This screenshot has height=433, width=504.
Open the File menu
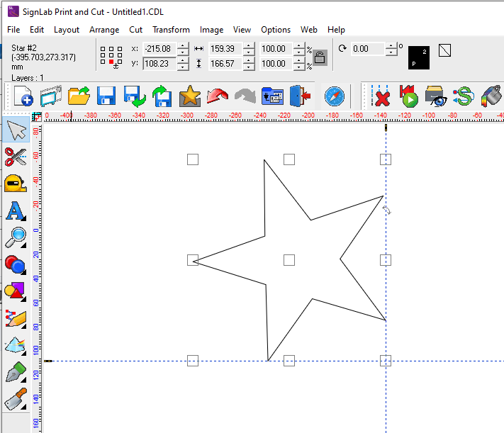point(13,30)
